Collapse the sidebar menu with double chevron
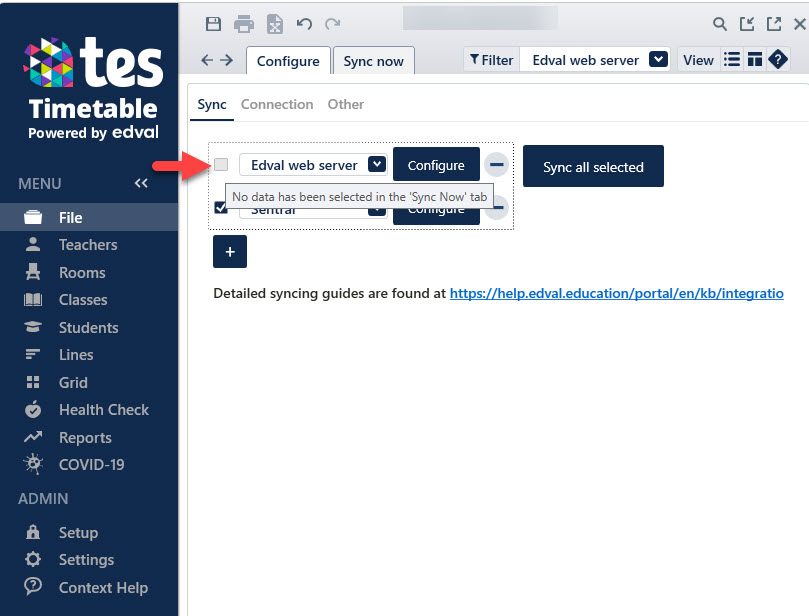Screen dimensions: 809x616 coord(141,183)
